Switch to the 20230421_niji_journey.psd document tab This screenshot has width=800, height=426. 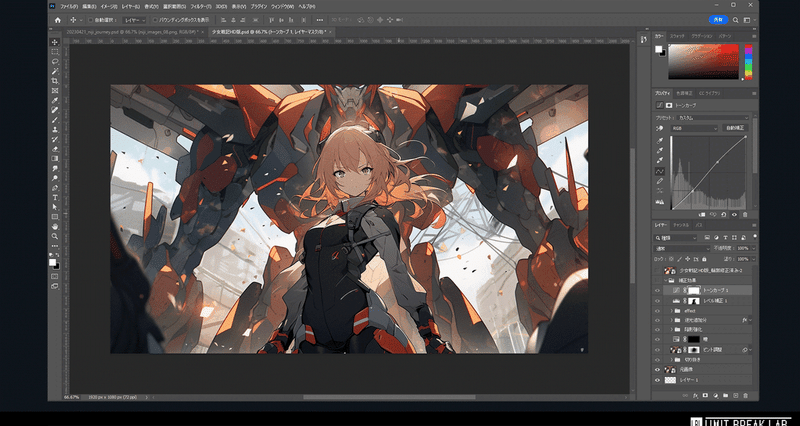132,32
